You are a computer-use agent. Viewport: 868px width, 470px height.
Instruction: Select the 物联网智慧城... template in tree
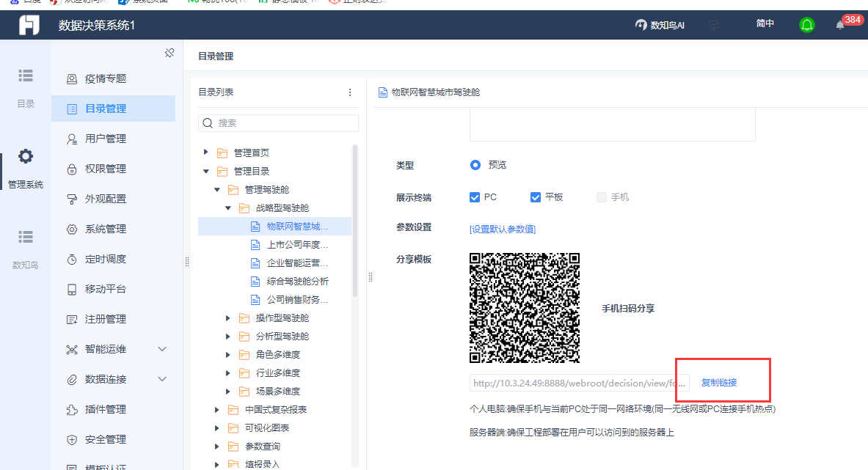pyautogui.click(x=274, y=226)
